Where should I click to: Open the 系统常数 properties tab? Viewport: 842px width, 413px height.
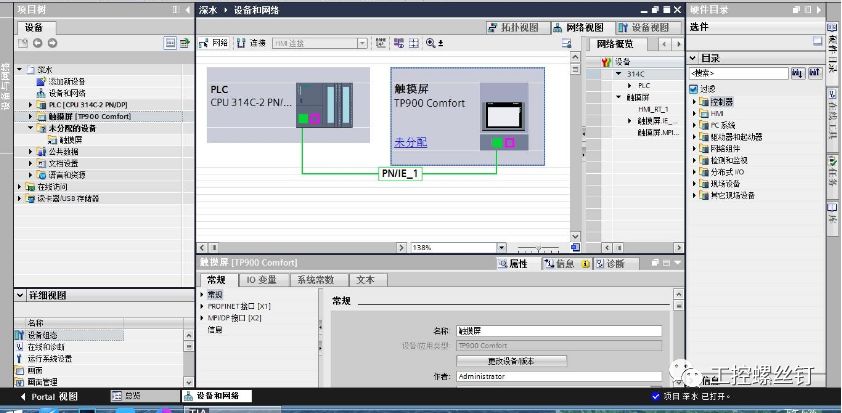(x=318, y=280)
